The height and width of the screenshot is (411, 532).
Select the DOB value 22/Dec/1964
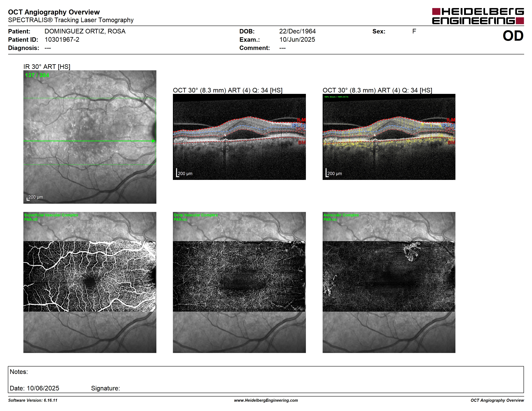click(297, 31)
